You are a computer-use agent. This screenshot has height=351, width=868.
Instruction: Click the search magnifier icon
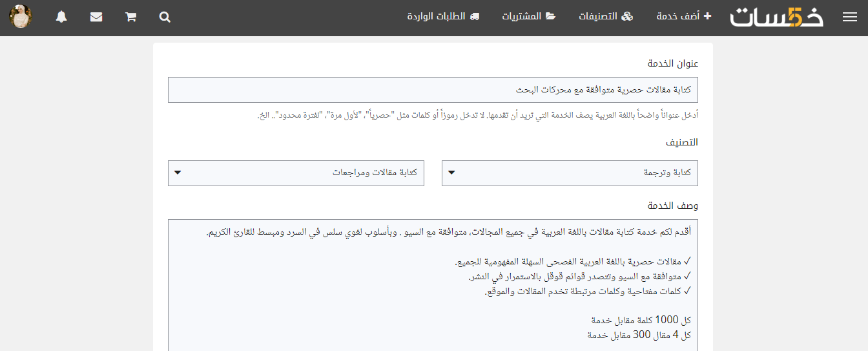[165, 17]
